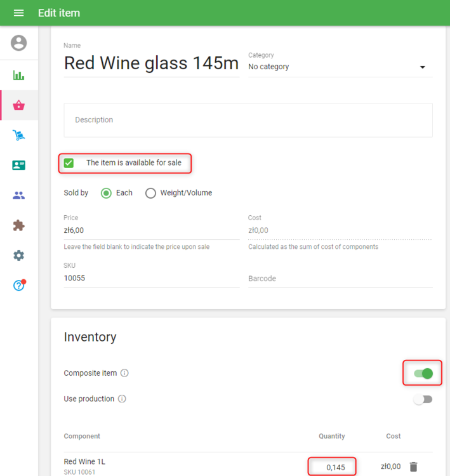450x476 pixels.
Task: Select the 'Weight/Volume' sold by option
Action: [x=150, y=193]
